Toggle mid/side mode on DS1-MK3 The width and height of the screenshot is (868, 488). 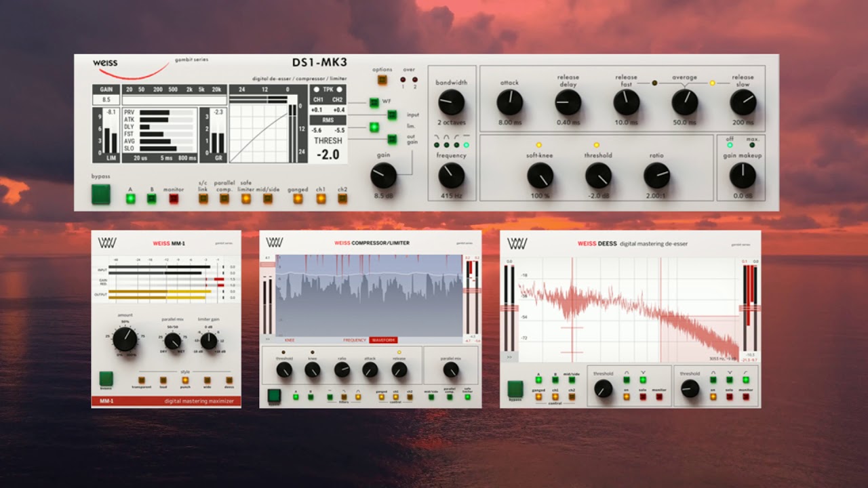click(267, 199)
